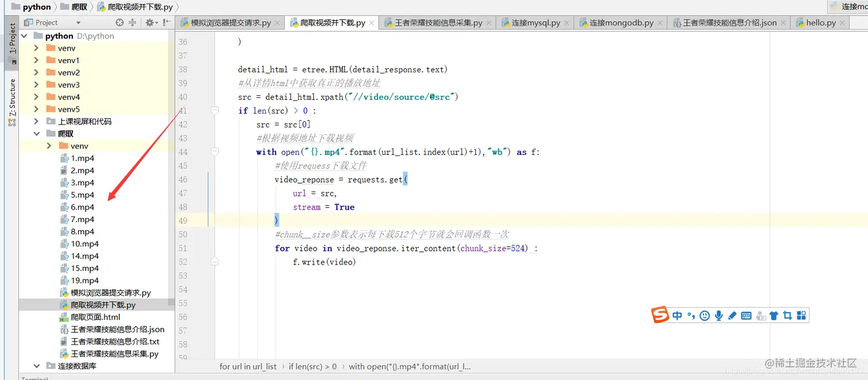Select 模拟浏览器提交请求.py in project tree
This screenshot has width=868, height=380.
coord(111,293)
